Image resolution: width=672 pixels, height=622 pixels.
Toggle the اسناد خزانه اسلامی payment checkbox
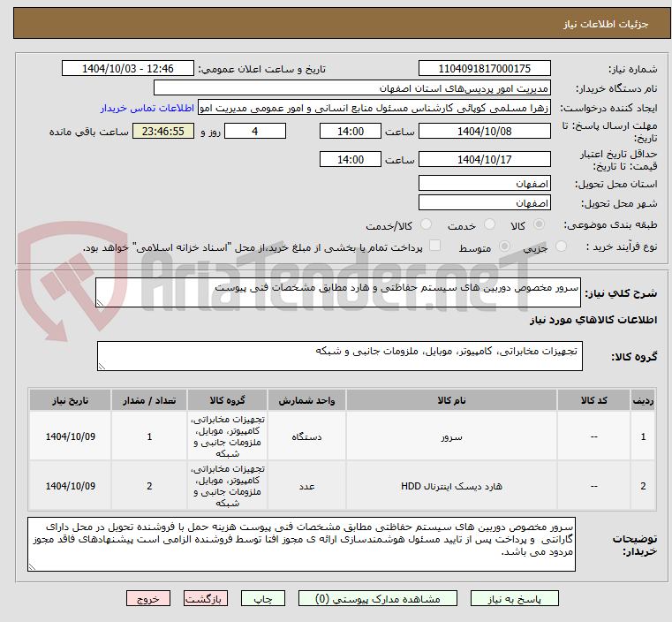tap(434, 246)
